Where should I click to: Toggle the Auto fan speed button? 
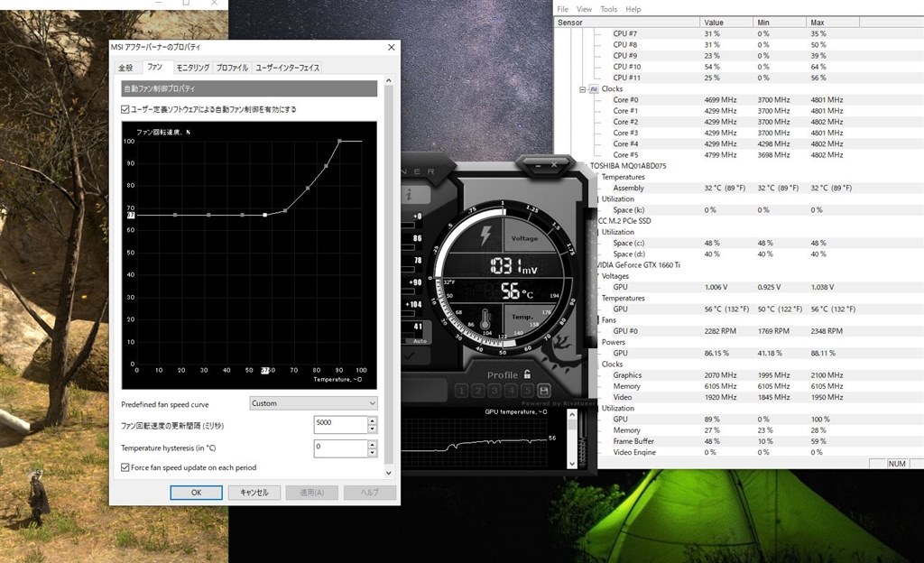[420, 341]
